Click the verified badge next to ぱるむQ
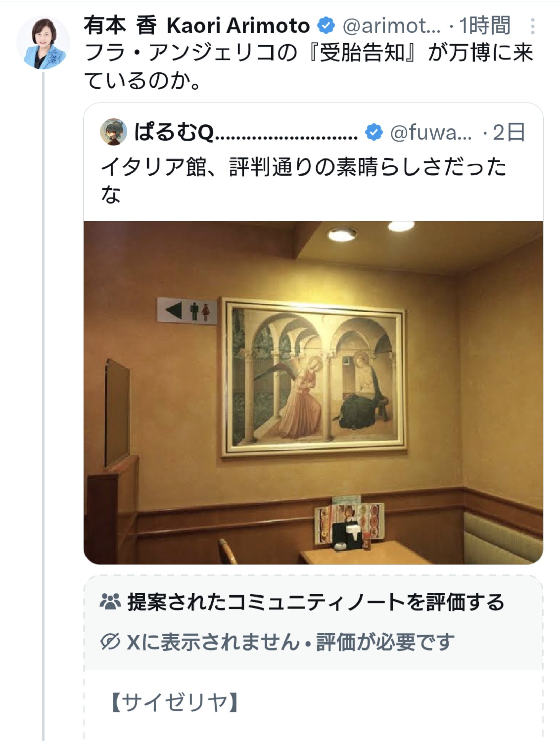The image size is (560, 741). pos(374,133)
